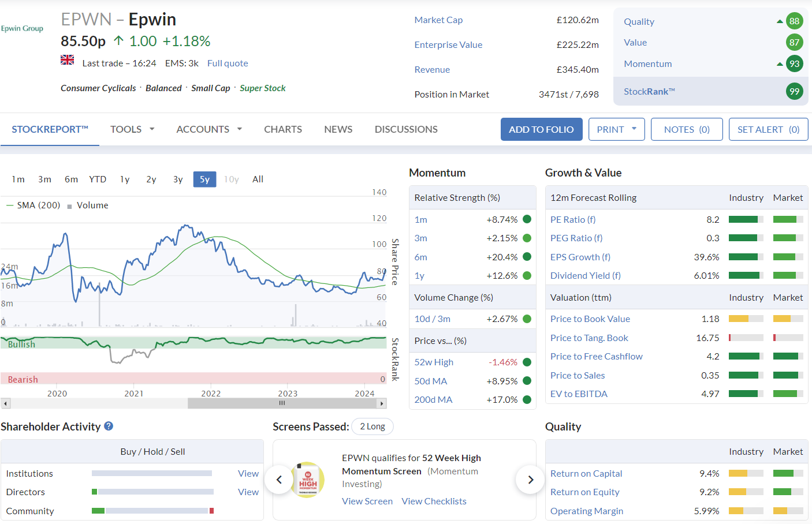
Task: Click the UK flag icon
Action: [x=68, y=59]
